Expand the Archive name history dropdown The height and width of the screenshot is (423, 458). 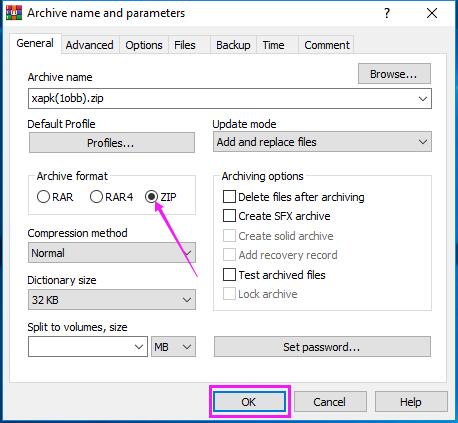pos(423,99)
